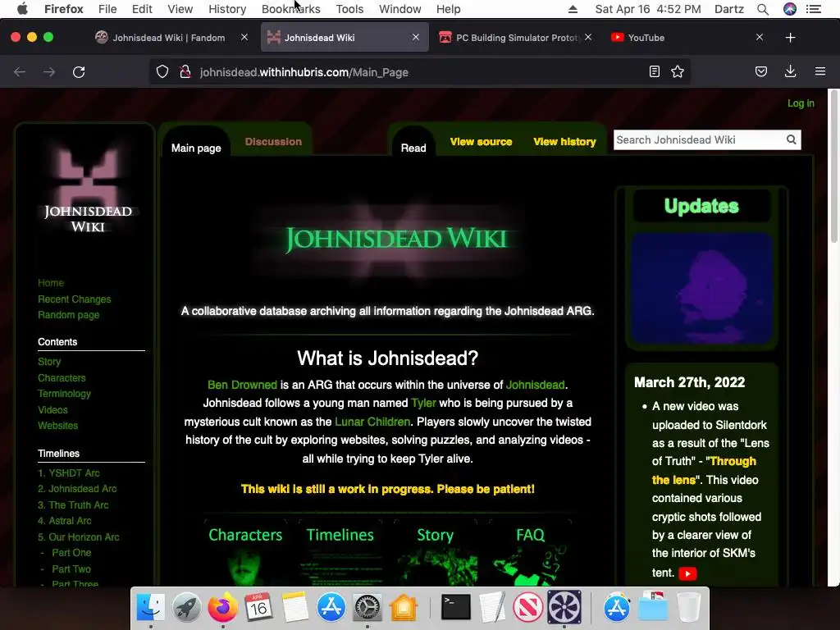840x630 pixels.
Task: Click the insecure connection padlock icon
Action: point(185,72)
